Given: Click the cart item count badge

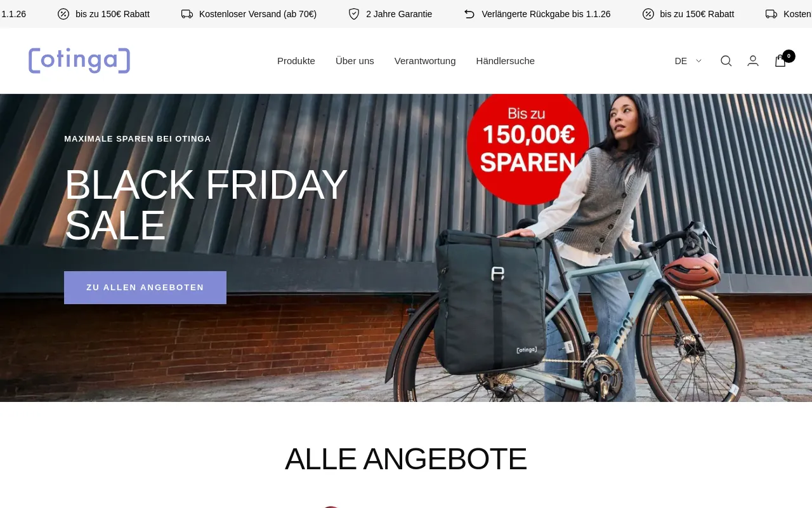Looking at the screenshot, I should 789,56.
